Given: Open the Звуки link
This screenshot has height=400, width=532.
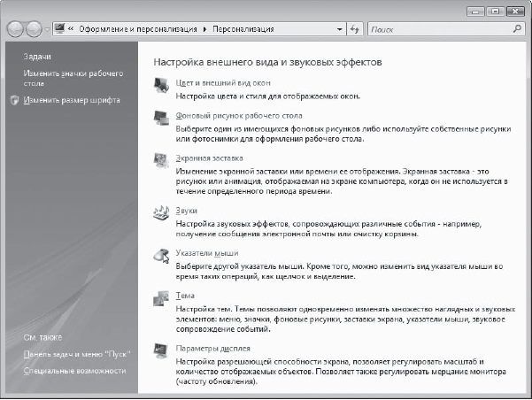Looking at the screenshot, I should pos(186,211).
